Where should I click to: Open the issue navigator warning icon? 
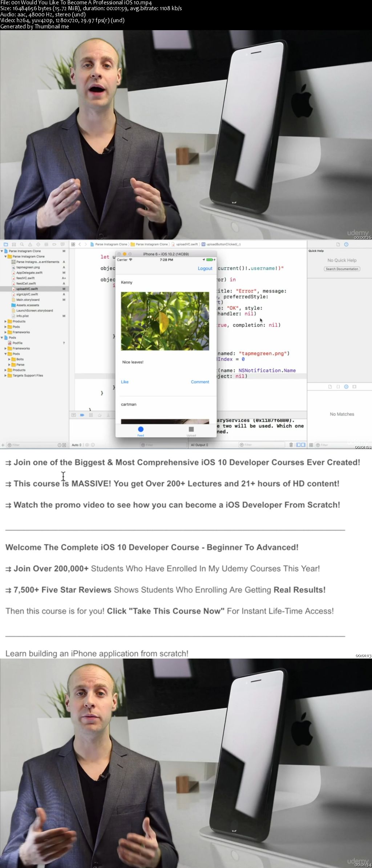pyautogui.click(x=30, y=244)
